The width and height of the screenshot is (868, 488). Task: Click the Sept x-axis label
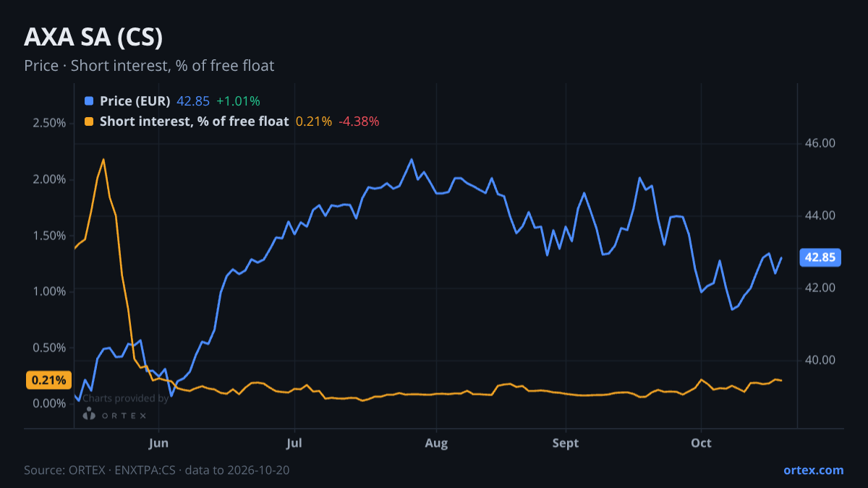click(566, 442)
